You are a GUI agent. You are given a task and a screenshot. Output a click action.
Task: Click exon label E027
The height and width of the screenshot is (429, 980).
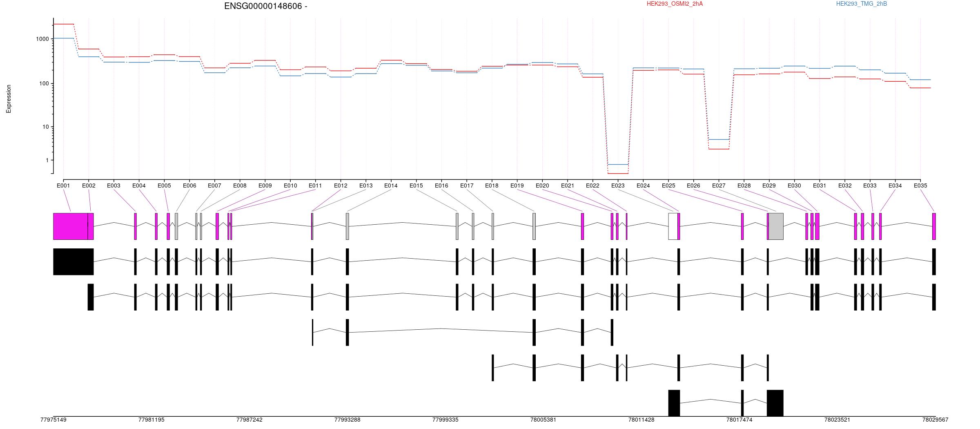(719, 185)
